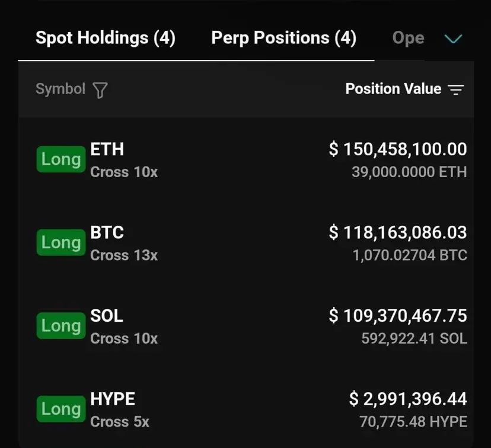Sort by Position Value header
The width and height of the screenshot is (491, 448).
pyautogui.click(x=393, y=89)
